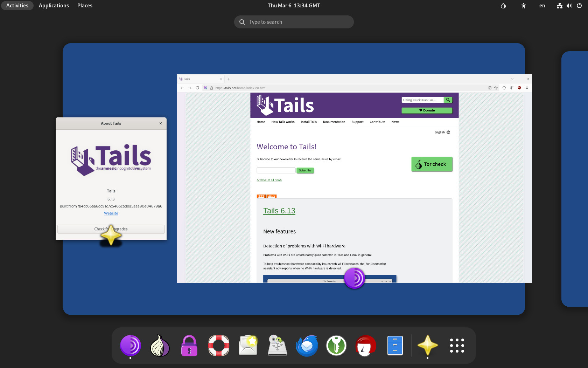Bookmark this page with the star
The image size is (588, 368).
(496, 88)
